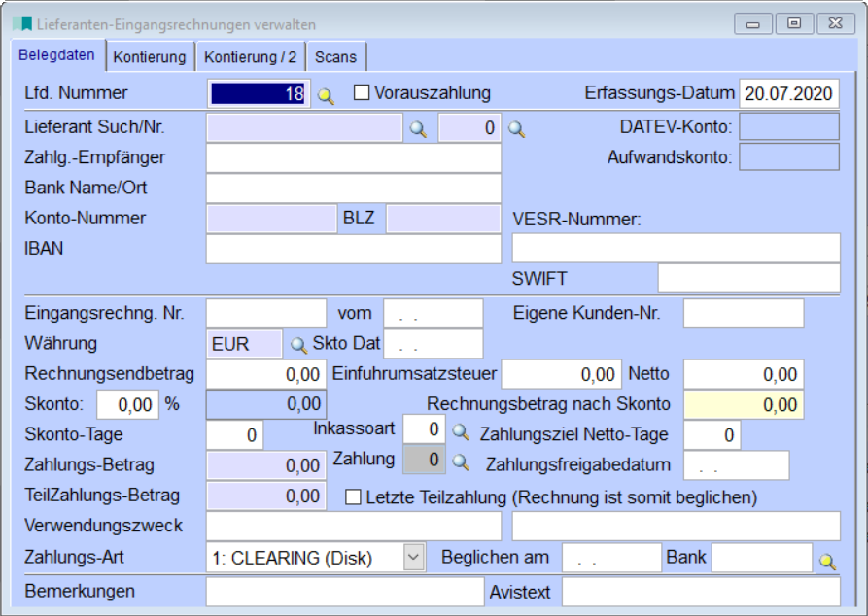The height and width of the screenshot is (616, 868).
Task: Focus the Erfassungs-Datum date field
Action: 788,94
